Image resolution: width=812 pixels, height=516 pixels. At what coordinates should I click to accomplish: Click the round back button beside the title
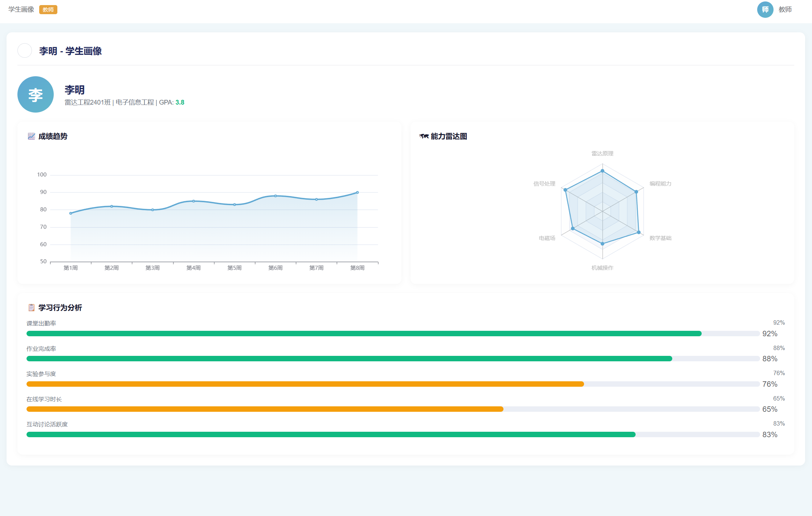point(25,50)
